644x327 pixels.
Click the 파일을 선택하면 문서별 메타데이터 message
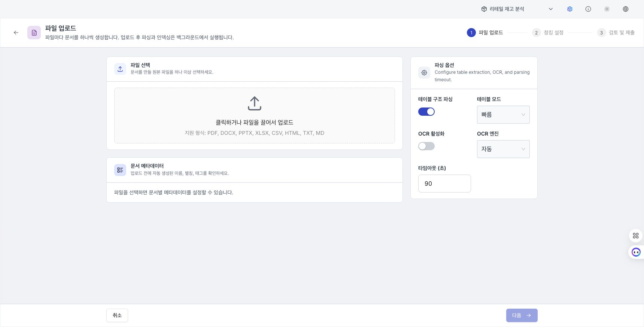coord(174,193)
